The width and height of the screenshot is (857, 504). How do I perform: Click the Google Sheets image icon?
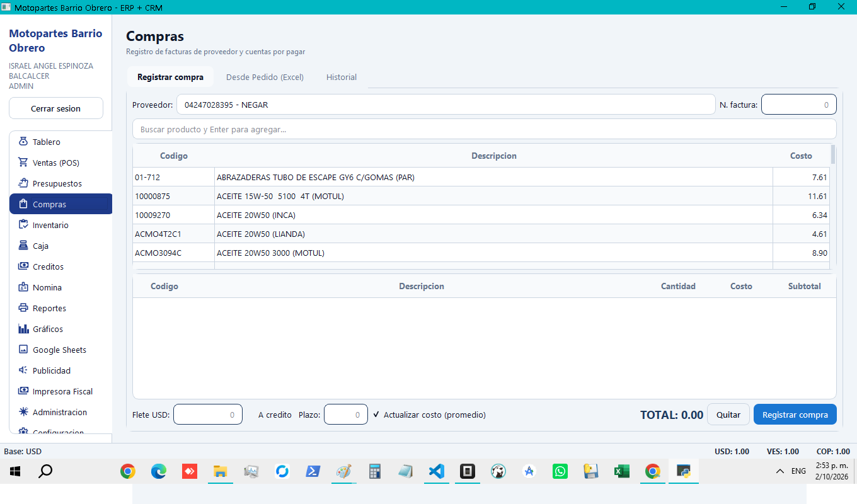pos(23,350)
